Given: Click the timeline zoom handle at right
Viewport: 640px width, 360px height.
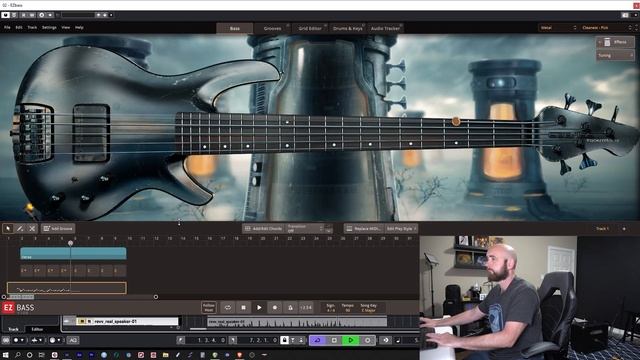Looking at the screenshot, I should pyautogui.click(x=156, y=297).
